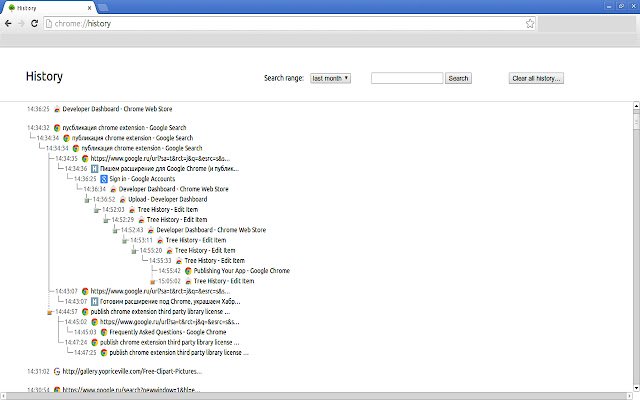Image resolution: width=640 pixels, height=400 pixels.
Task: Open the 14:52:03 Tree History - Edit Item entry
Action: tap(168, 209)
